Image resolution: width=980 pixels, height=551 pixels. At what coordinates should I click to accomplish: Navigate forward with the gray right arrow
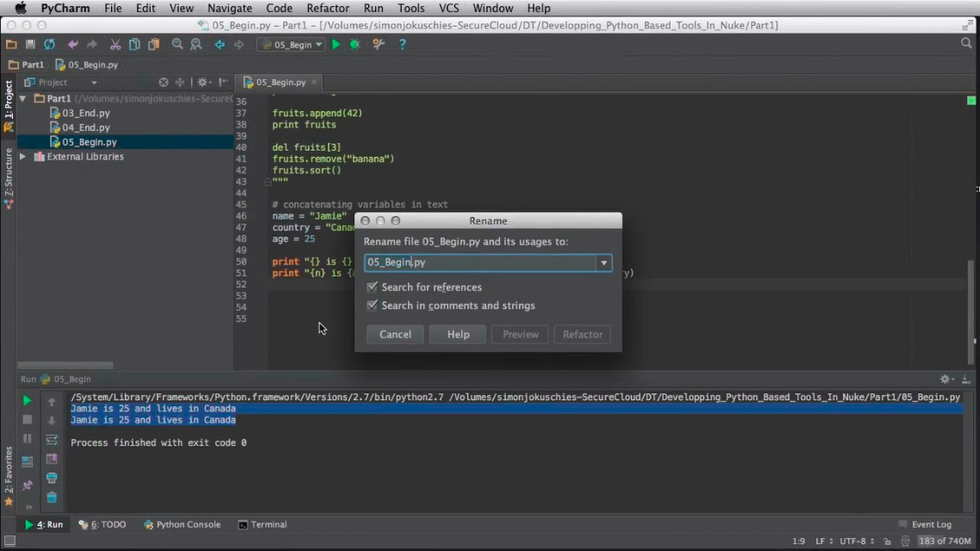click(239, 44)
